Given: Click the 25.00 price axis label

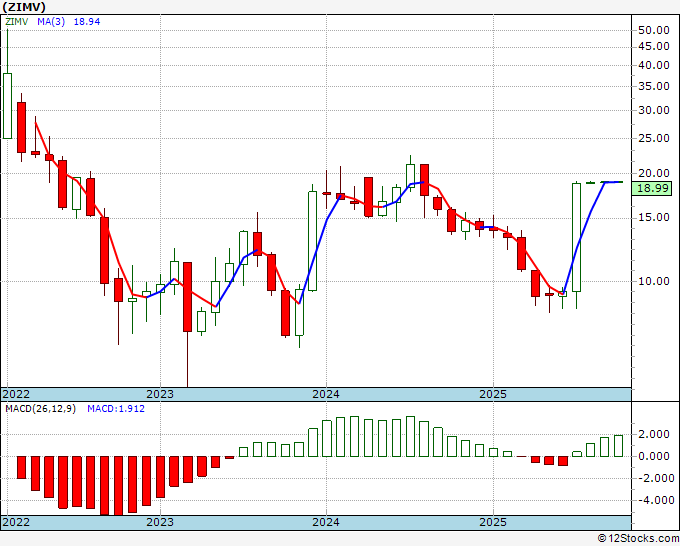Looking at the screenshot, I should click(654, 138).
